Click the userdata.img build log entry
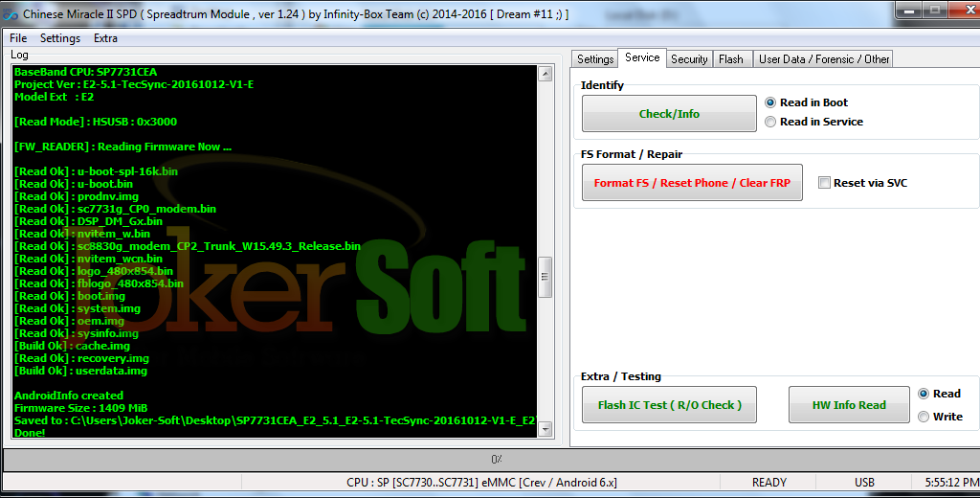This screenshot has height=498, width=980. (x=80, y=371)
